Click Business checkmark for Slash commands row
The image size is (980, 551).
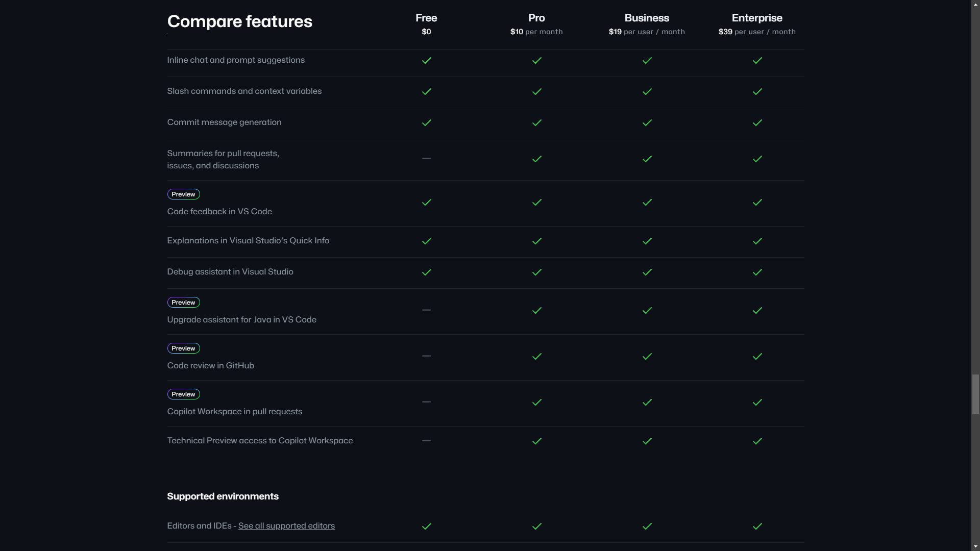tap(647, 91)
